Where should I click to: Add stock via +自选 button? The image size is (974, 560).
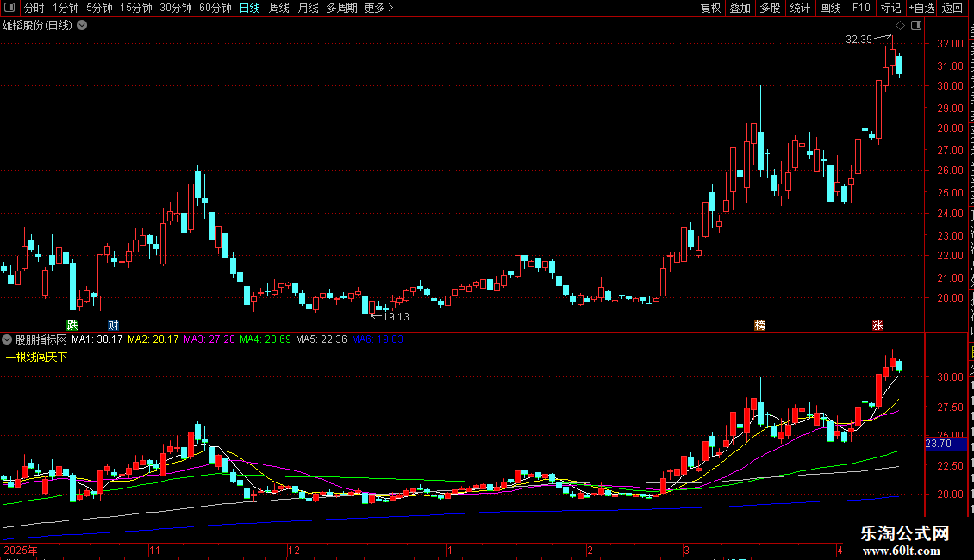coord(921,8)
